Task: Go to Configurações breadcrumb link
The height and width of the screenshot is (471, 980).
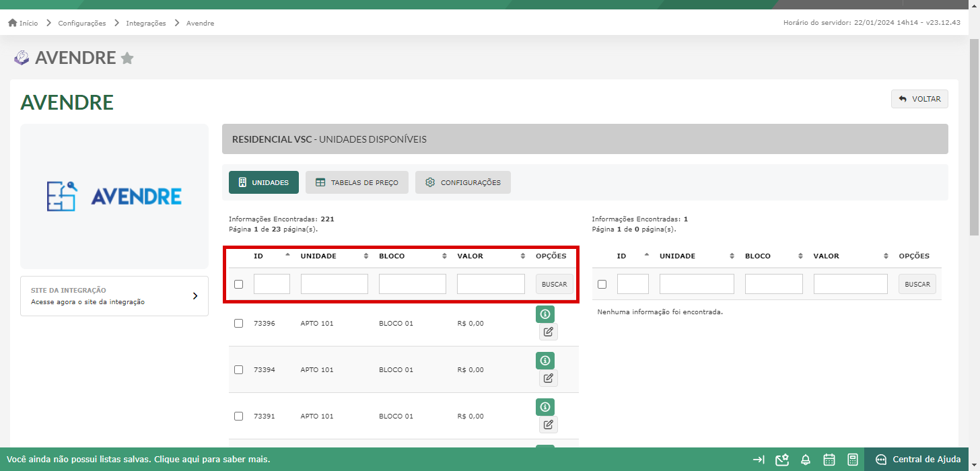Action: click(x=82, y=23)
